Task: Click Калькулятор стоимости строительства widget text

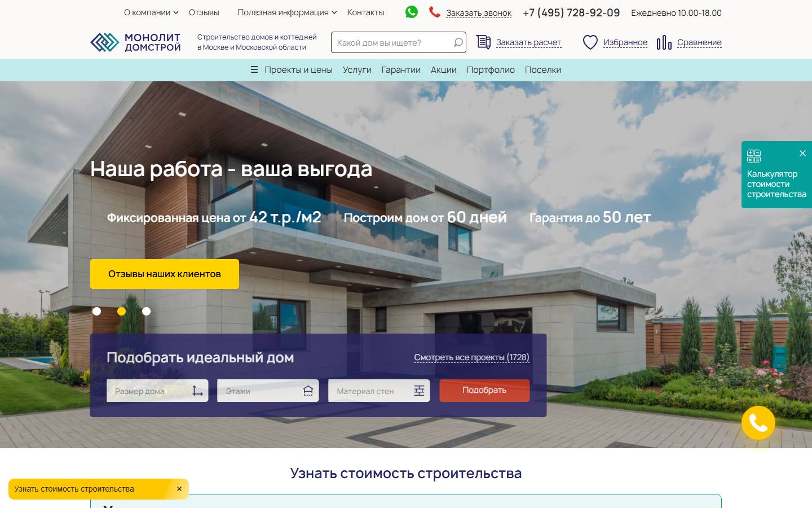Action: pyautogui.click(x=776, y=184)
